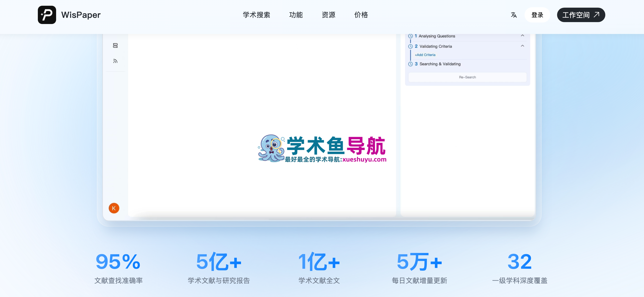Click clock icon beside Analysing Questions
Screen dimensions: 644x297
[x=410, y=36]
